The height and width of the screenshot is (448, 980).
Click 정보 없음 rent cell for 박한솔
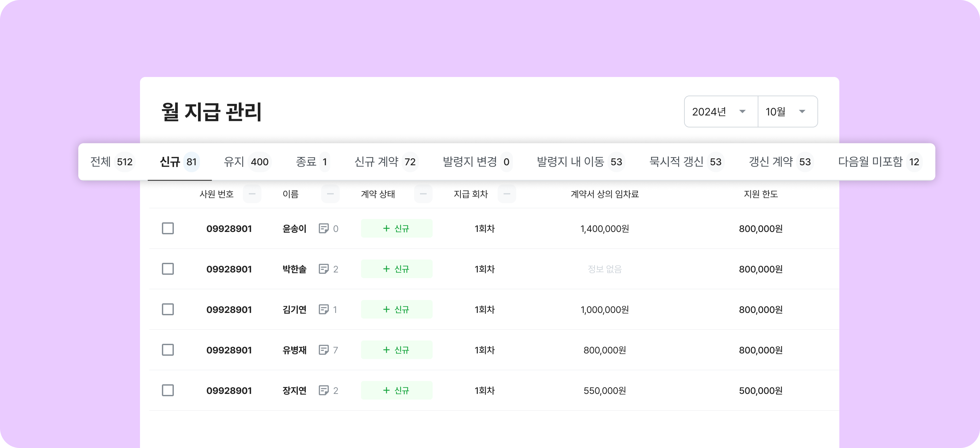click(604, 269)
